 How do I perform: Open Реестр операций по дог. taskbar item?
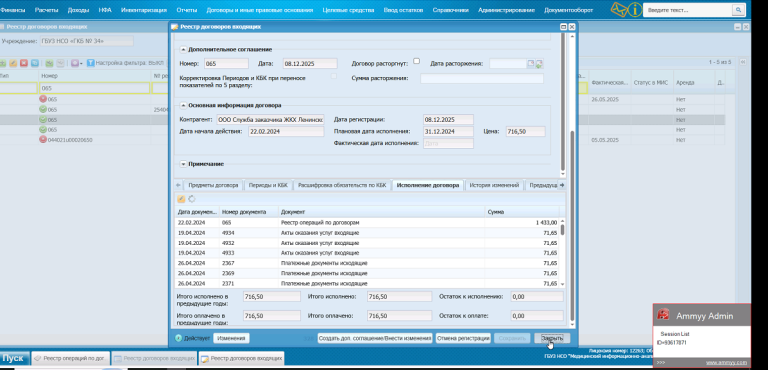point(71,359)
